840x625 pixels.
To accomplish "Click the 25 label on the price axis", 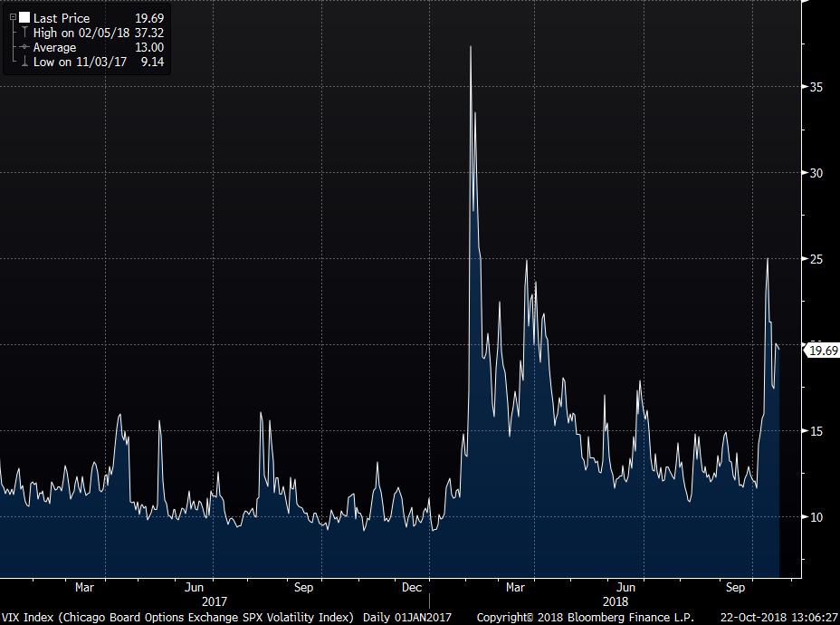I will click(816, 259).
